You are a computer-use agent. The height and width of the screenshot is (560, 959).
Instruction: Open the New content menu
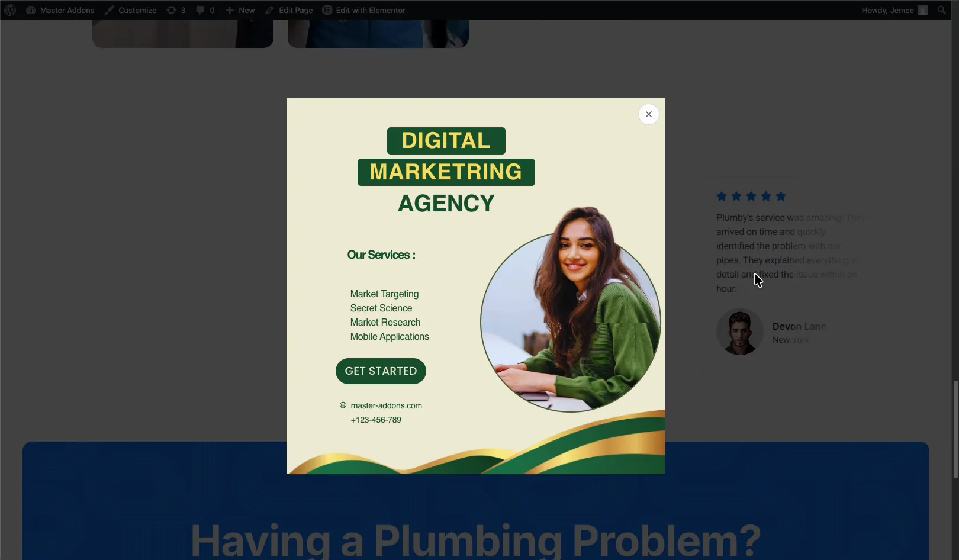point(240,10)
